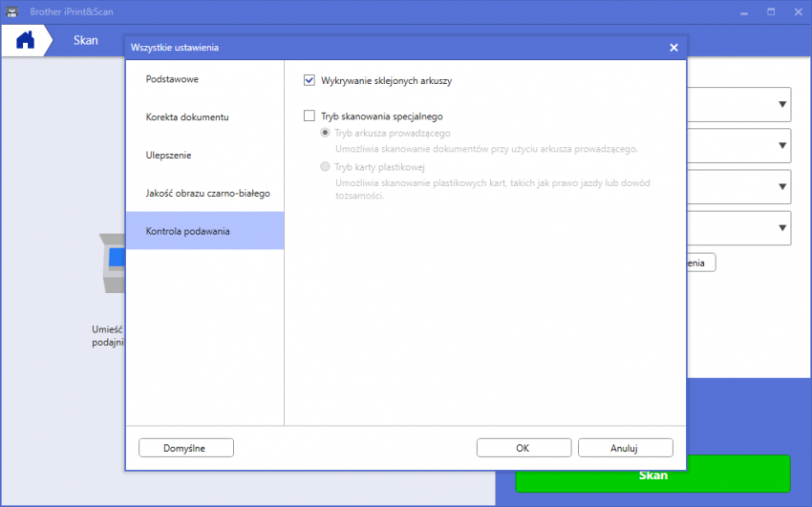Close the Wszystkie ustawienia dialog with X

pyautogui.click(x=673, y=47)
